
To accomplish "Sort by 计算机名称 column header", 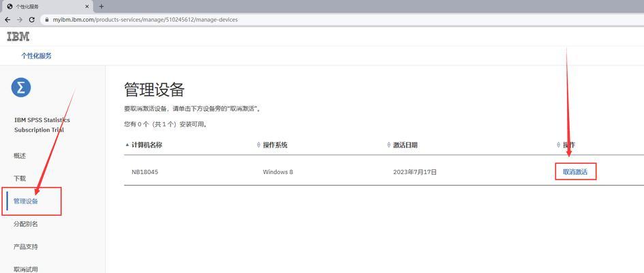I will 147,145.
